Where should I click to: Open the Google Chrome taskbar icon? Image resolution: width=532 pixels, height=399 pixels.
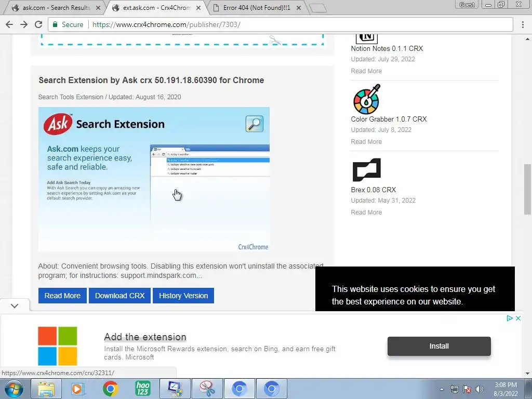tap(110, 389)
